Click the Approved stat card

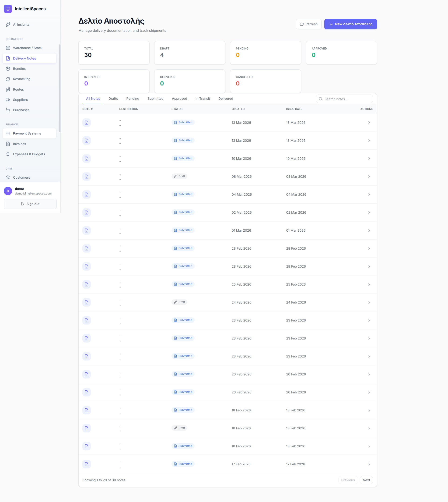(x=341, y=53)
